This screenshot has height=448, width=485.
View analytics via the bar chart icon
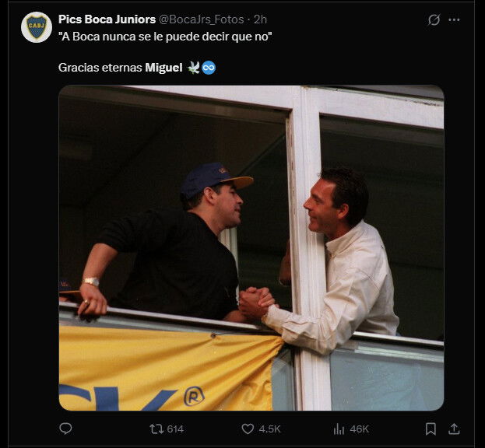pyautogui.click(x=339, y=429)
